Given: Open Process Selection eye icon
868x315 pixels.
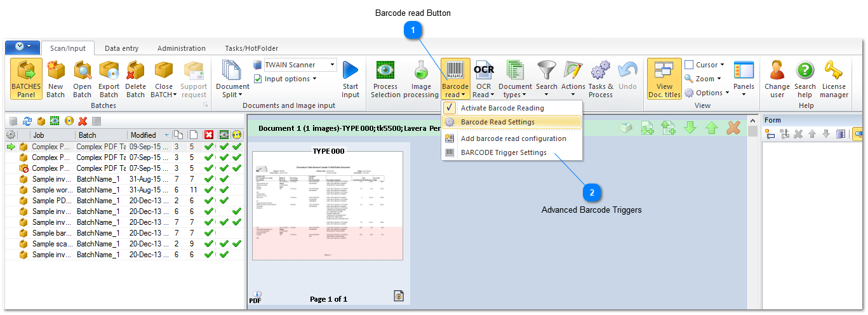Looking at the screenshot, I should point(385,70).
